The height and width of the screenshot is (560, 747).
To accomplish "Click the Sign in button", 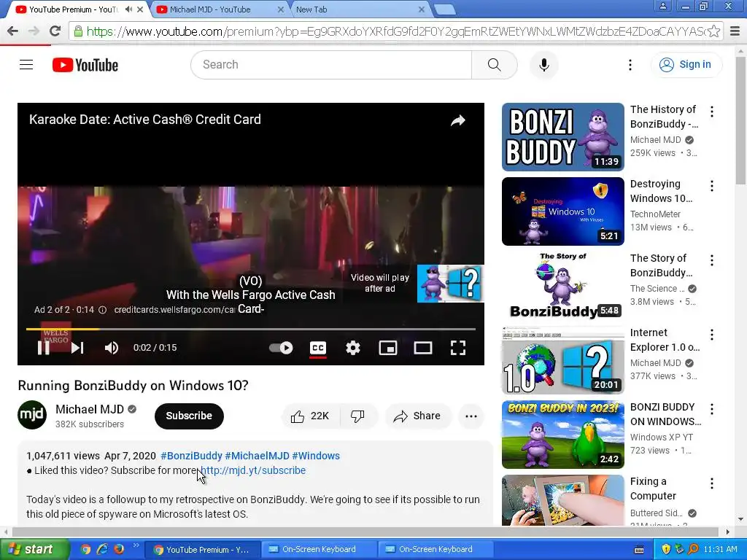I will click(x=686, y=64).
